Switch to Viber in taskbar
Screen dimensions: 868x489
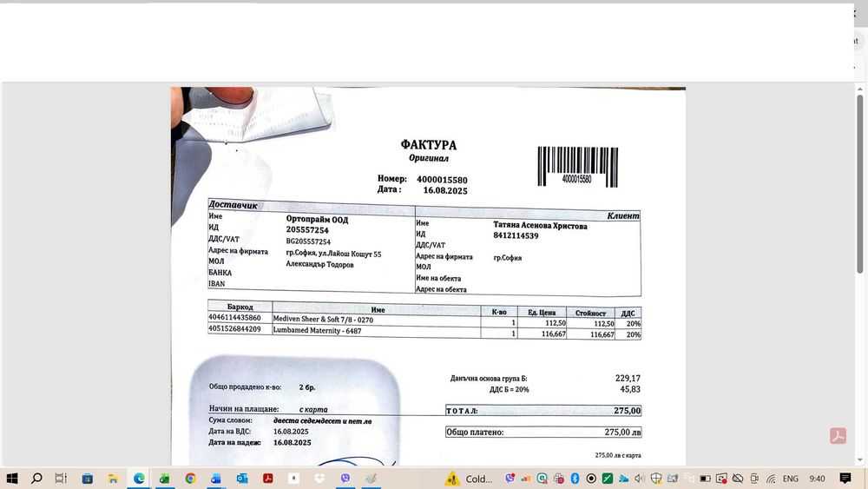click(x=345, y=479)
